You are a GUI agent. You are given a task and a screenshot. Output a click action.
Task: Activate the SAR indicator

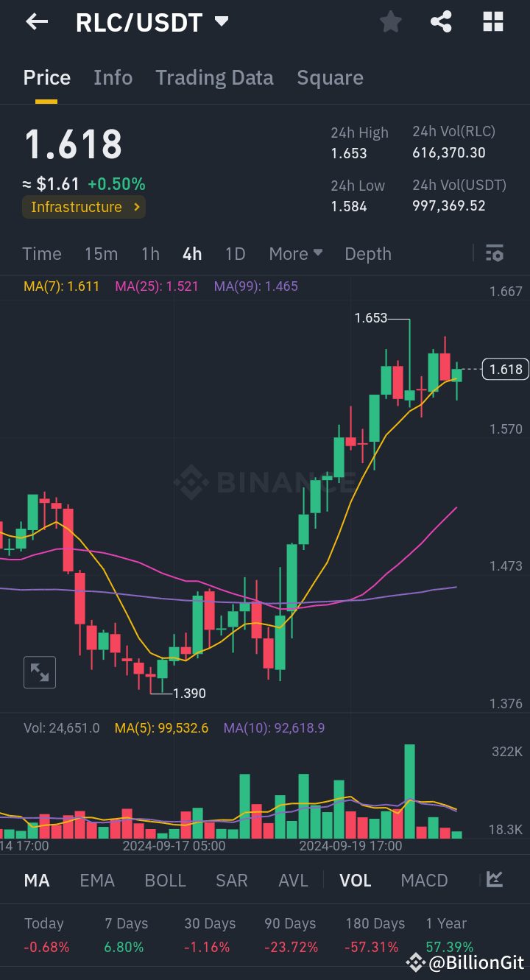point(231,880)
